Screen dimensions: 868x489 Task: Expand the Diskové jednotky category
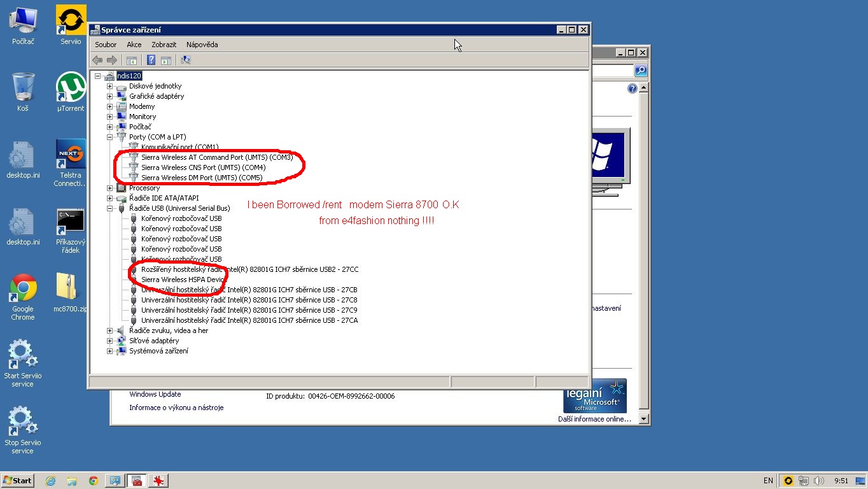click(109, 86)
